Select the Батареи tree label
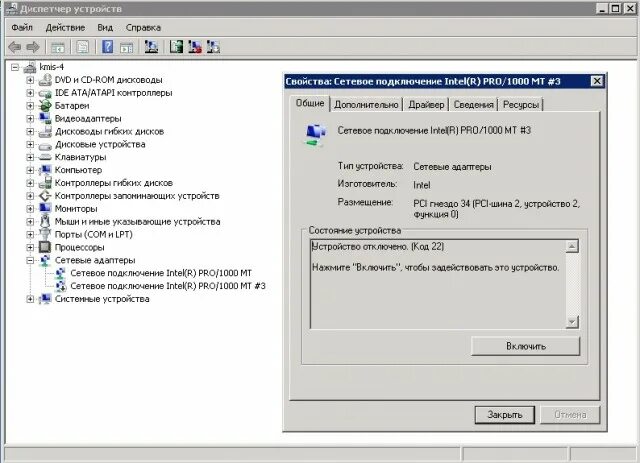Screen dimensions: 640x463 coord(72,106)
